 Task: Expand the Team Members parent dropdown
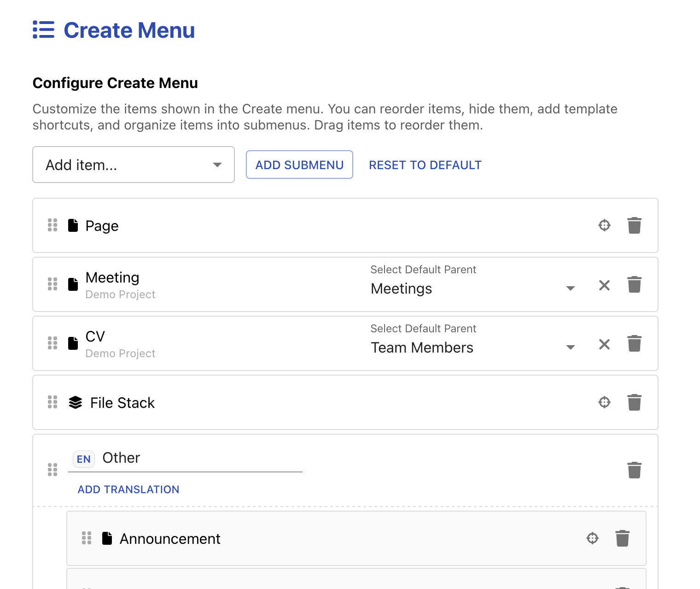point(570,348)
